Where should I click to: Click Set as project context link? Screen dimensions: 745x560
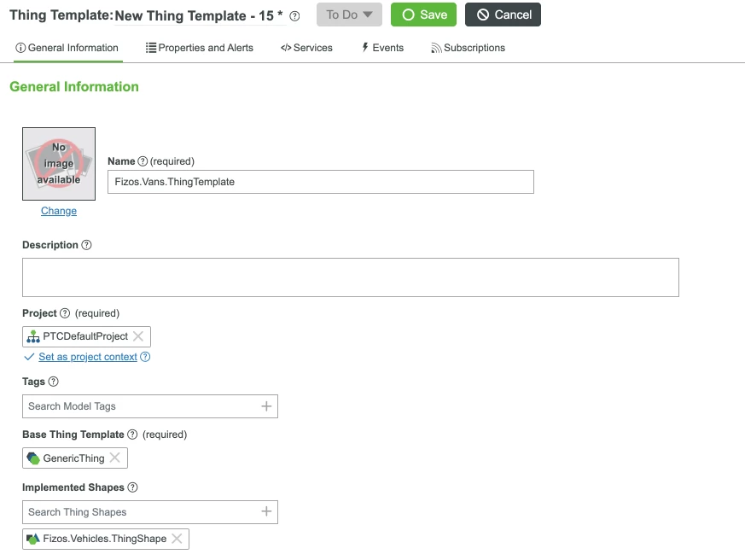88,357
